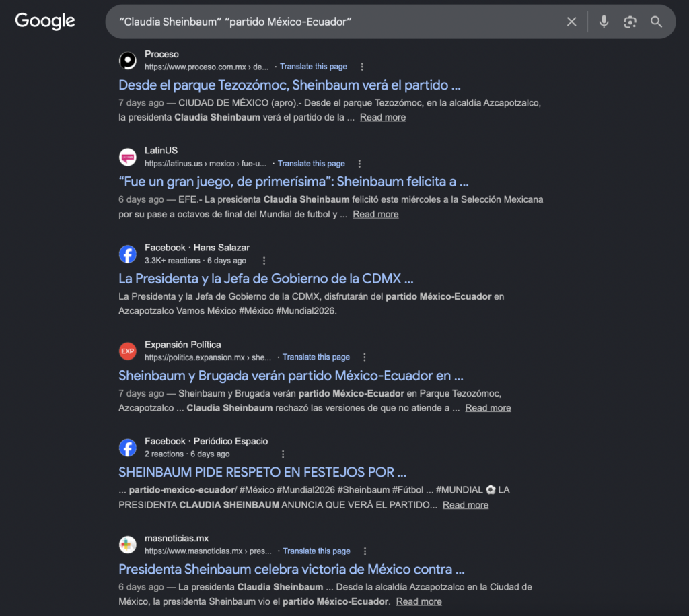This screenshot has height=616, width=689.
Task: Open 'Presidenta Sheinbaum celebra victoria' headline
Action: (x=291, y=569)
